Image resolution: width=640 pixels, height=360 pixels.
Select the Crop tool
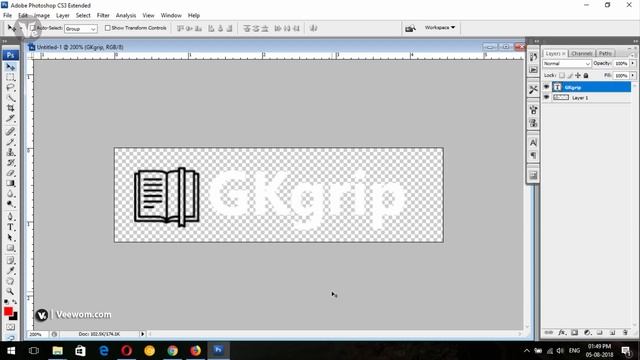11,108
